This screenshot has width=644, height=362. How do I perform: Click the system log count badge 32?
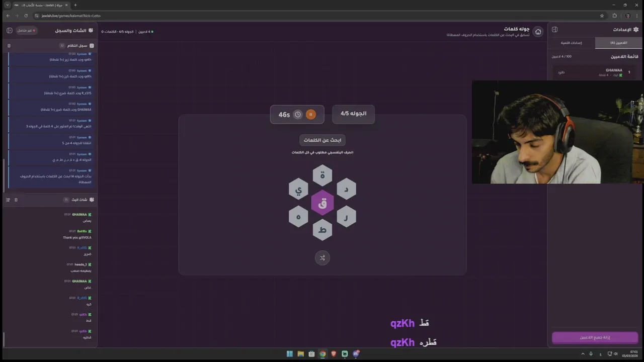(62, 46)
